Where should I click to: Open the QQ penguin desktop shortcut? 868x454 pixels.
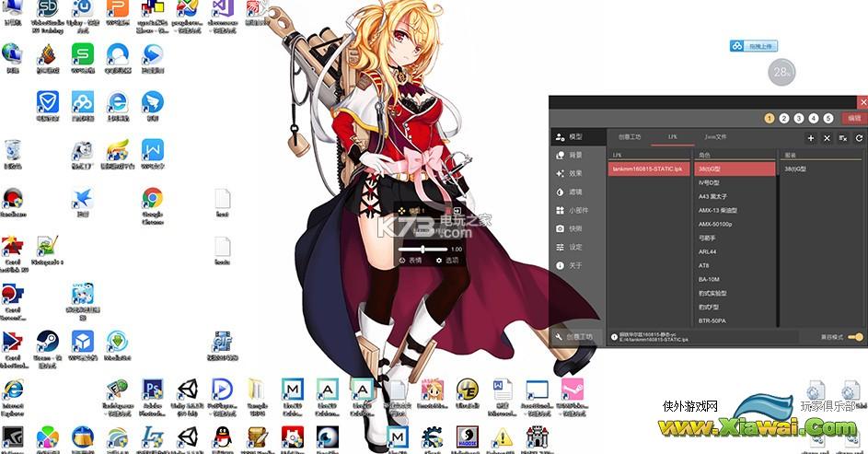click(223, 439)
